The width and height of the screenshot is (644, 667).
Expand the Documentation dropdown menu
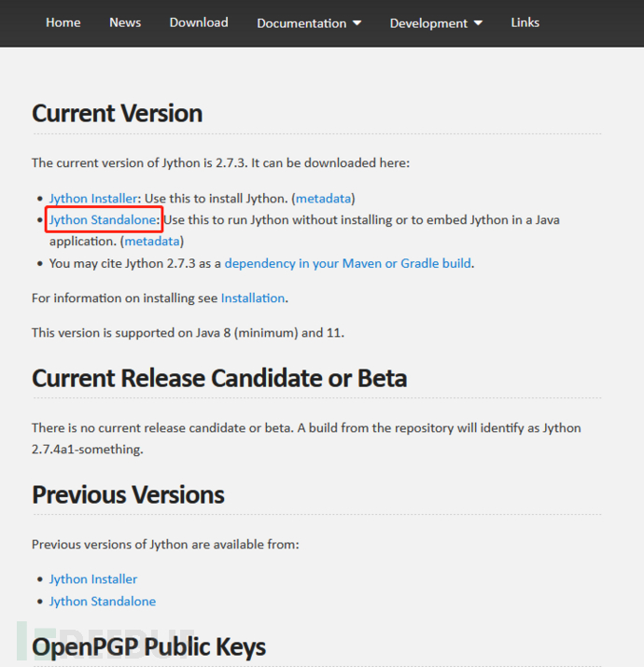309,23
